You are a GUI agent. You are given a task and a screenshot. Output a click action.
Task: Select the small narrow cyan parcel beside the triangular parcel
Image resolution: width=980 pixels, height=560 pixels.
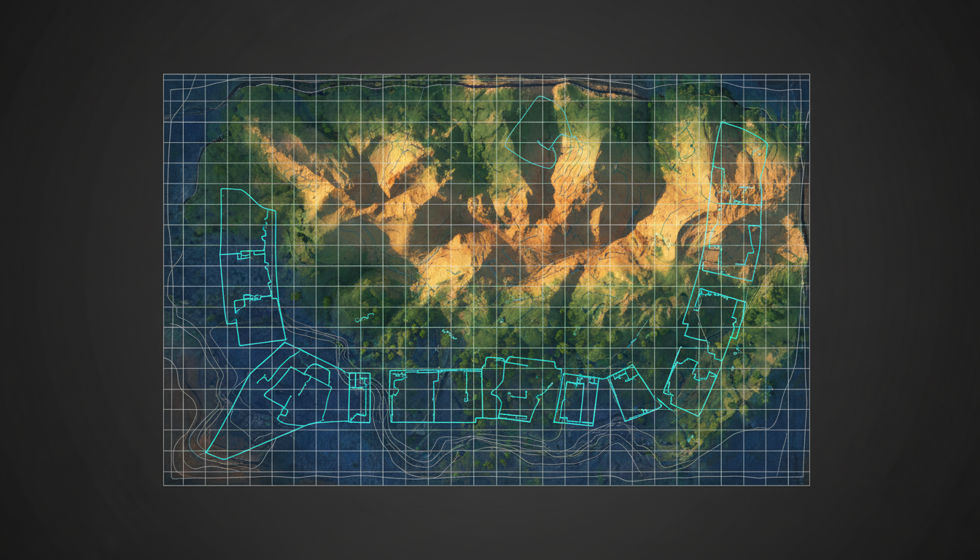[359, 397]
